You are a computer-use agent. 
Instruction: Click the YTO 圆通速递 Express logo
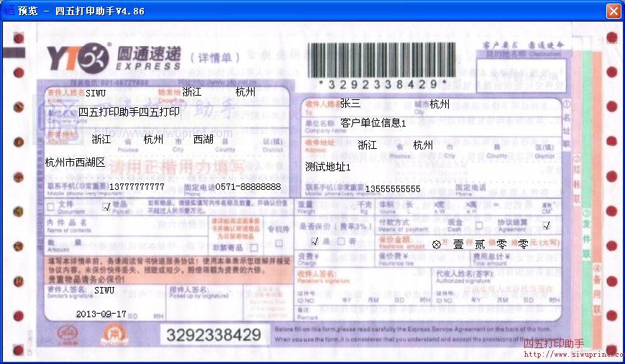(114, 58)
